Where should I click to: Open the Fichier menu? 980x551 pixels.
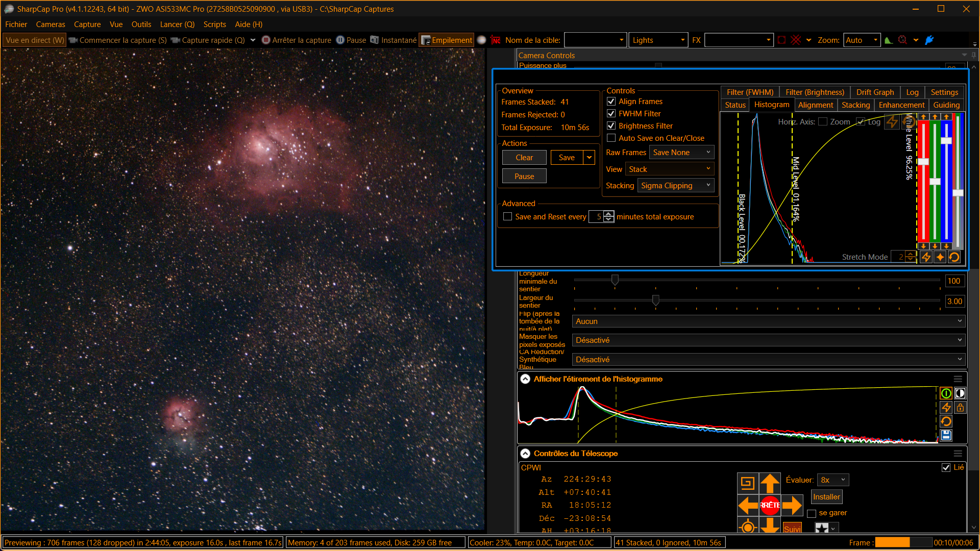point(16,24)
